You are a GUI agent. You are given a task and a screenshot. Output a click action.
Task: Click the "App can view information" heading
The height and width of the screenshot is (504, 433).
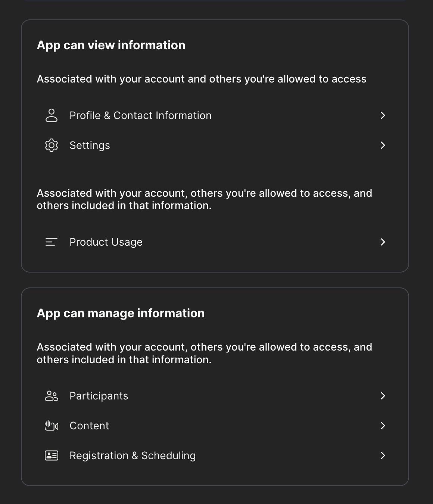click(x=111, y=45)
